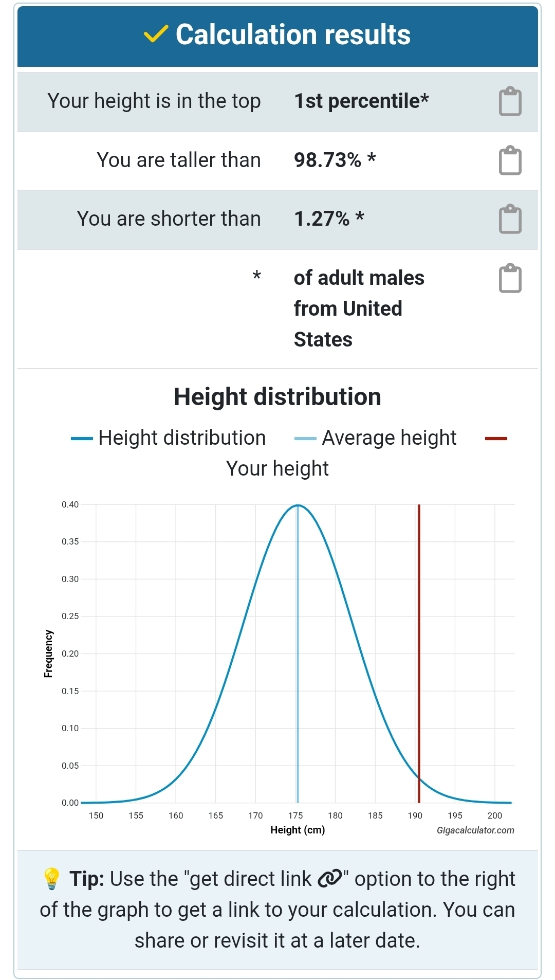
Task: Copy the "You are shorter than" value
Action: coord(510,219)
